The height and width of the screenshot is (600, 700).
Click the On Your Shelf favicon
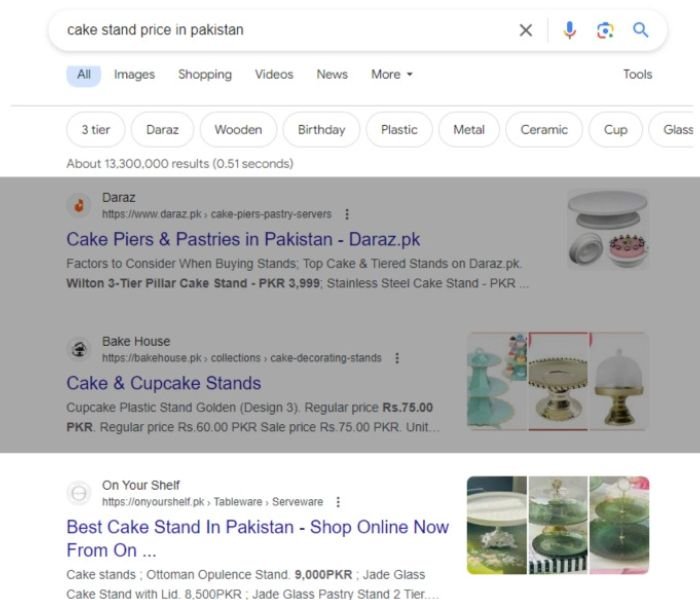click(78, 493)
